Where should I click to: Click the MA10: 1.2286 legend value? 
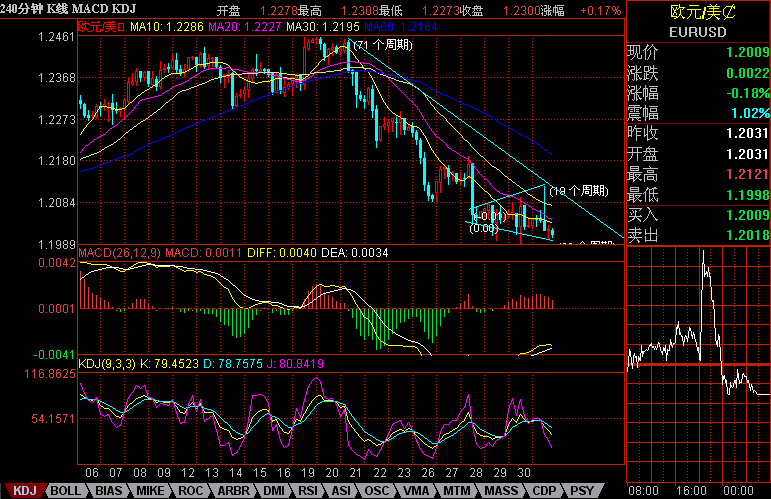tap(167, 27)
